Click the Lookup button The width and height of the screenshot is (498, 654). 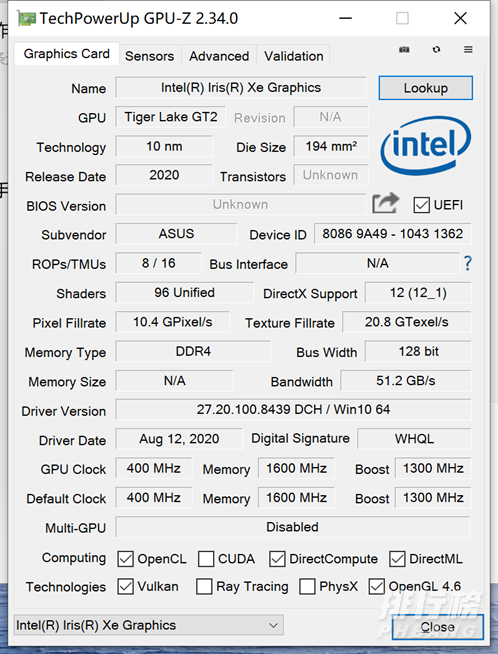(x=425, y=88)
